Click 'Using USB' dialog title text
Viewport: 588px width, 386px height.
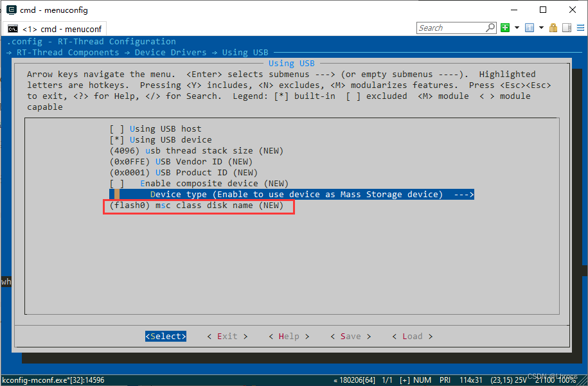click(x=291, y=64)
